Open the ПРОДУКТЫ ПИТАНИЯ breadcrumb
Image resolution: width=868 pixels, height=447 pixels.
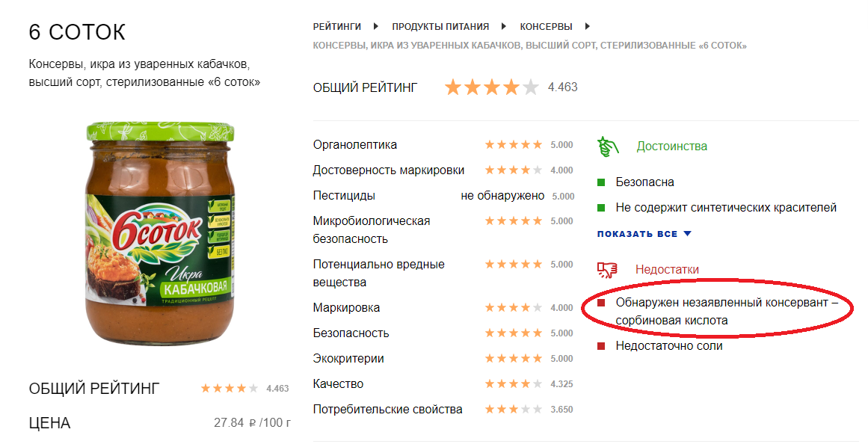[x=440, y=27]
